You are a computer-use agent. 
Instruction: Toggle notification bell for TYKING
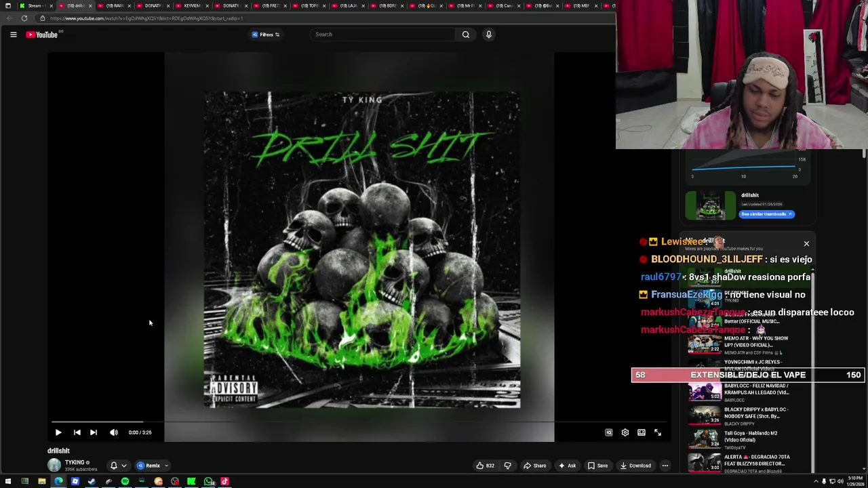coord(114,466)
